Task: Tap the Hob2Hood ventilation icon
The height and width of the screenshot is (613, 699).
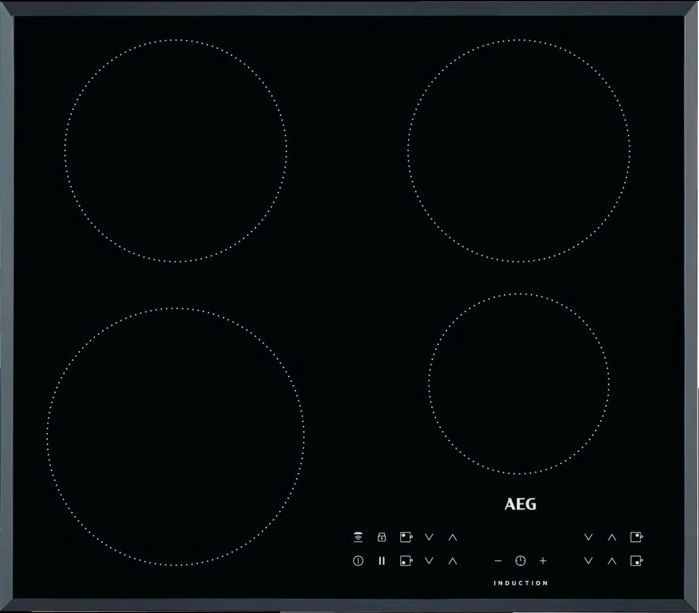Action: click(x=358, y=537)
